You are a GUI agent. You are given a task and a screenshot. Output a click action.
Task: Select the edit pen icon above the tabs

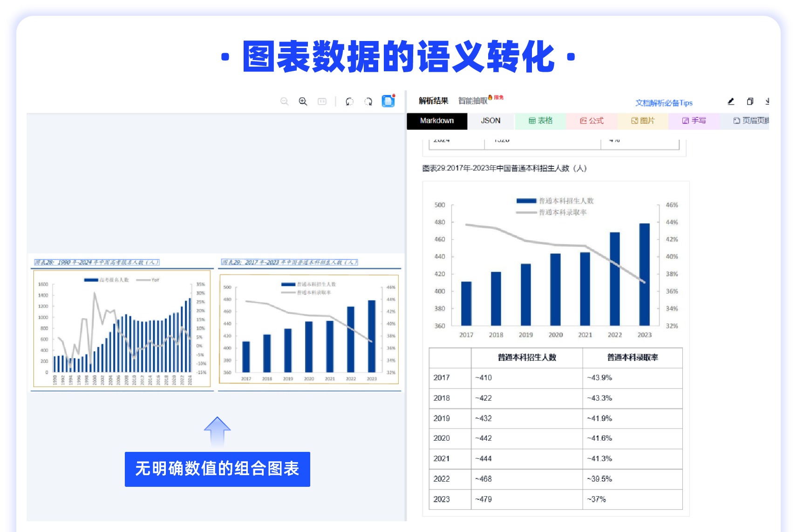point(730,101)
